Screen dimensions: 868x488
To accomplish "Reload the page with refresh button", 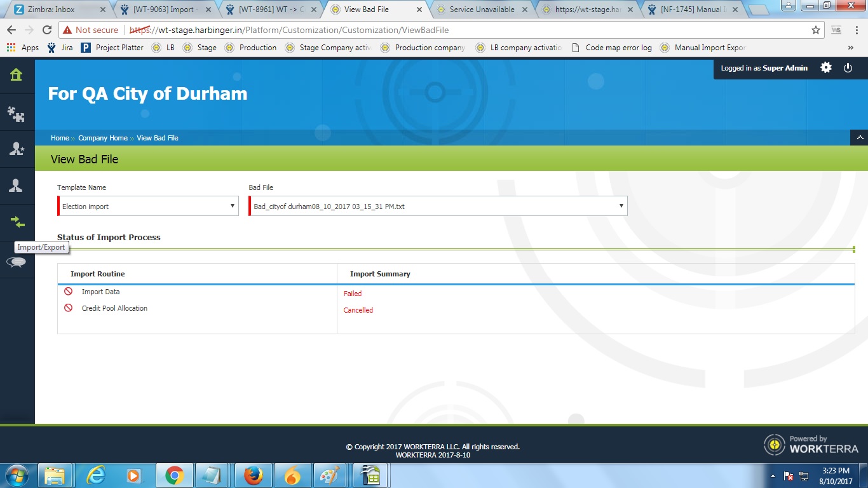I will [x=46, y=30].
